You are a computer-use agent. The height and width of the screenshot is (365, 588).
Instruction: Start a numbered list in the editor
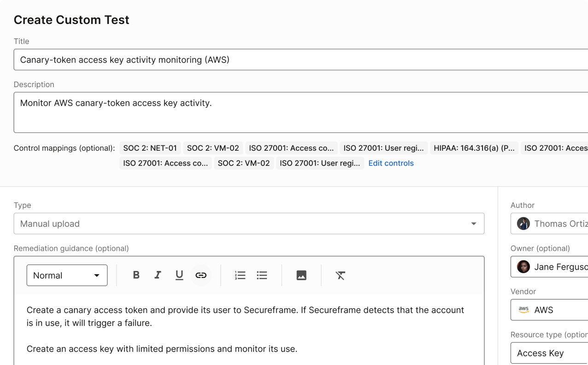point(240,275)
